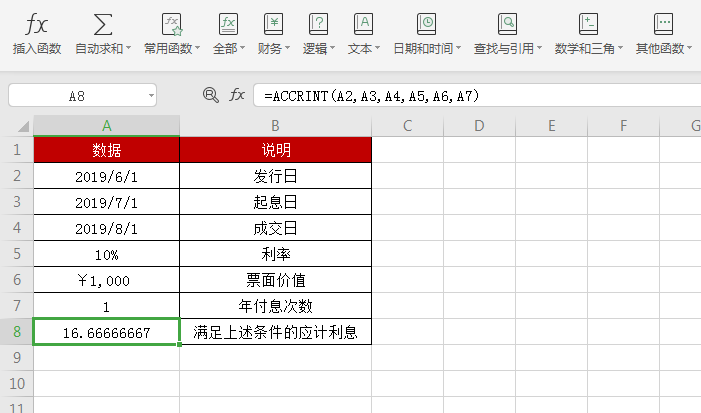Expand the Name Box dropdown arrow
701x413 pixels.
click(150, 96)
